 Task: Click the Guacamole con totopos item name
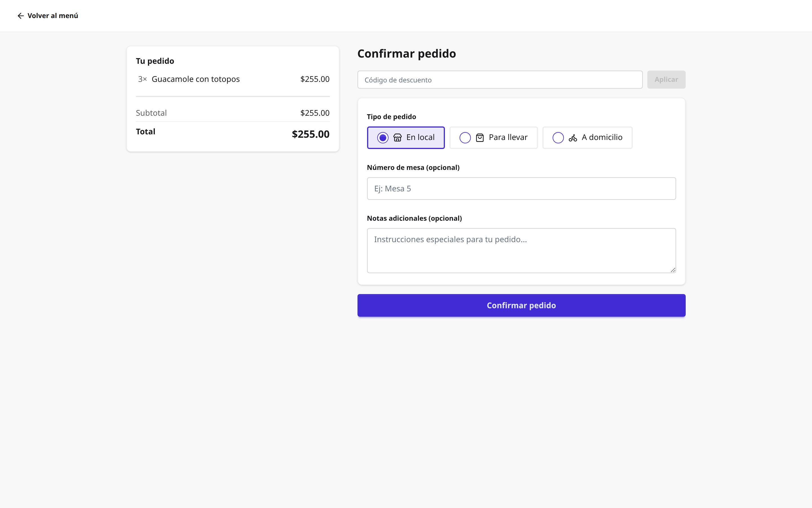click(x=196, y=79)
